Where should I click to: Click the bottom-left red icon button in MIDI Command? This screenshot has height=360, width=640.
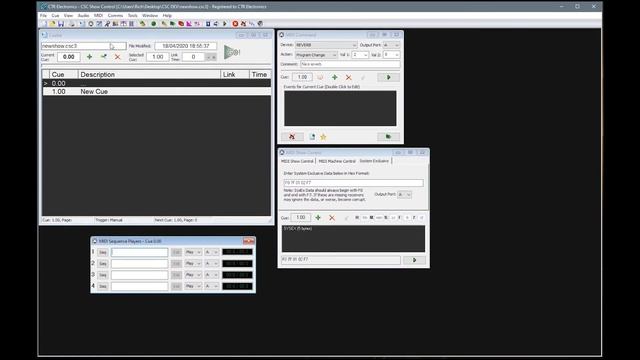click(x=292, y=137)
